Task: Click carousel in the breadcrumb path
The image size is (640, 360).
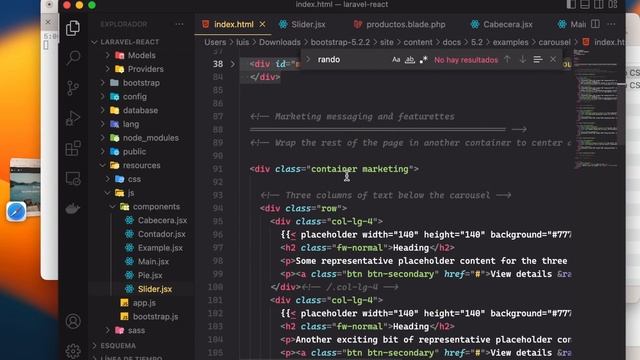Action: 554,42
